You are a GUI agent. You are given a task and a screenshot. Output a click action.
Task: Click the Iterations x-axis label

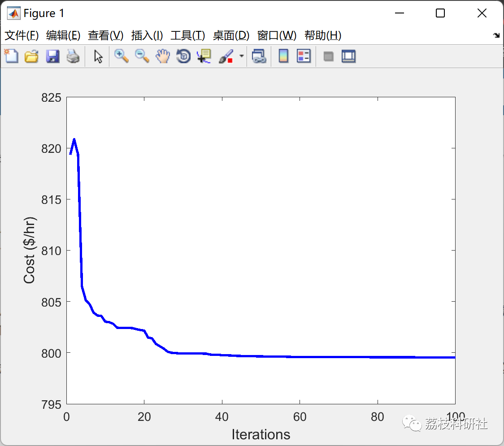pyautogui.click(x=261, y=434)
